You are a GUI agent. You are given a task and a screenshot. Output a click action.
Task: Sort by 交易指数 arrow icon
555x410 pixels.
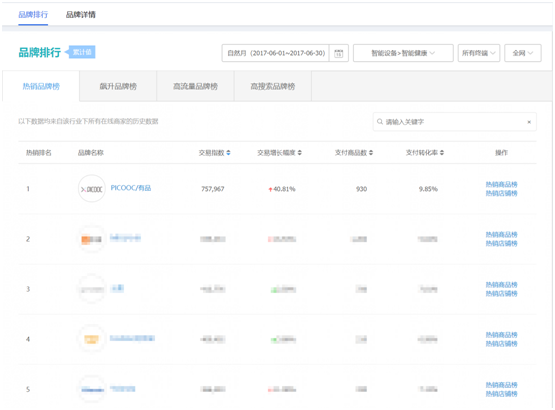[x=228, y=153]
